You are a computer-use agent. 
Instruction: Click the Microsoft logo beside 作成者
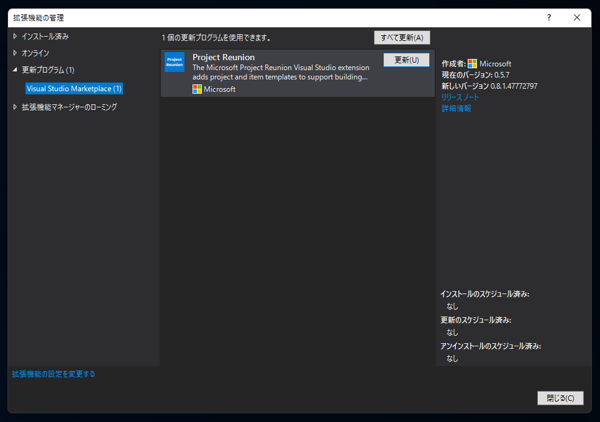click(x=473, y=64)
